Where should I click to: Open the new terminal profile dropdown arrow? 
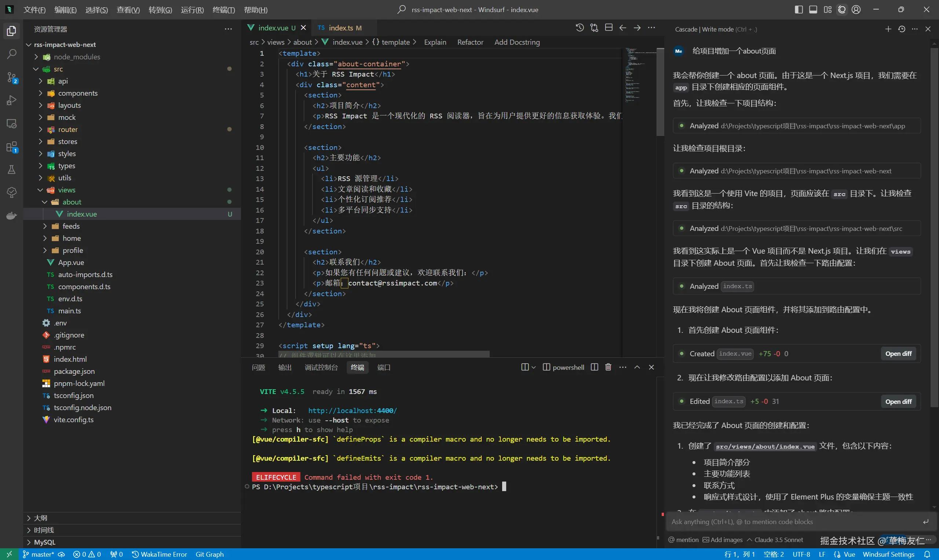coord(533,367)
